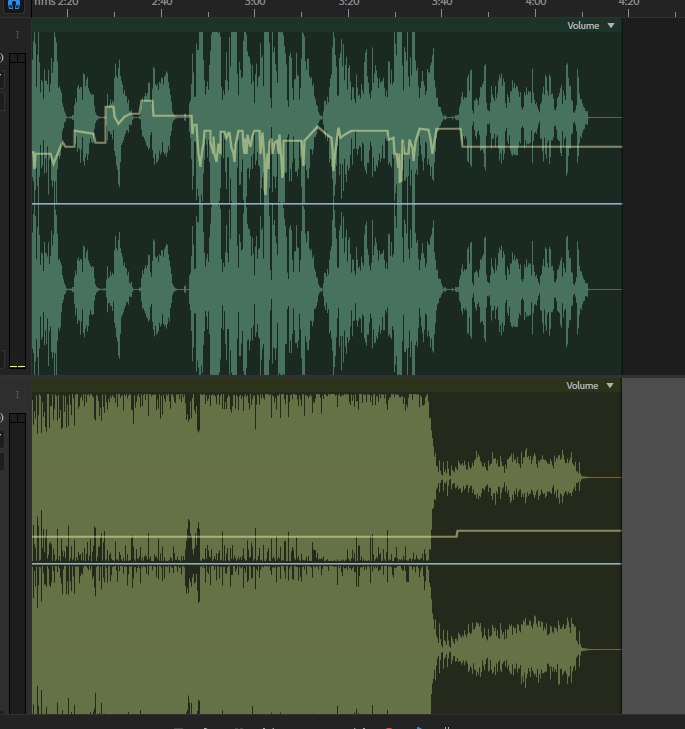Toggle the magnet Snapping icon

(x=13, y=5)
